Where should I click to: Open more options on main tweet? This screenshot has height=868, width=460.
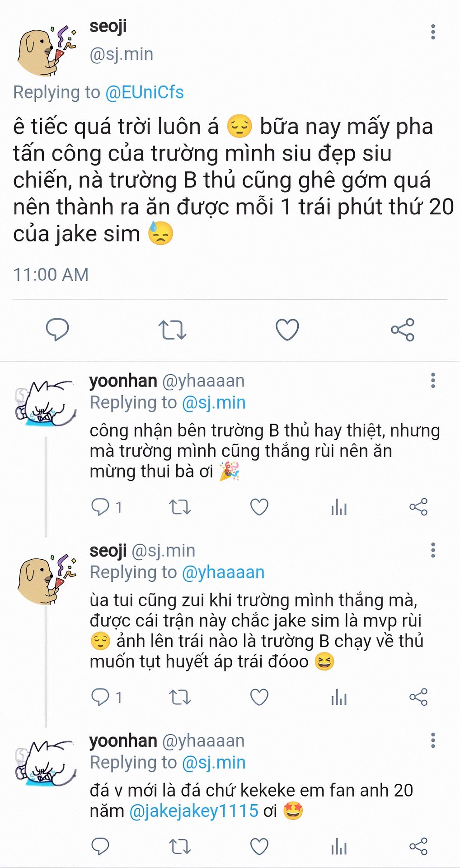click(433, 32)
